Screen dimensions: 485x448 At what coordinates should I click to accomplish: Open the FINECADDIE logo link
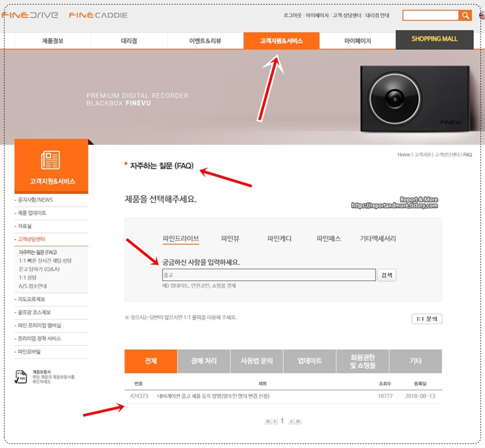98,15
